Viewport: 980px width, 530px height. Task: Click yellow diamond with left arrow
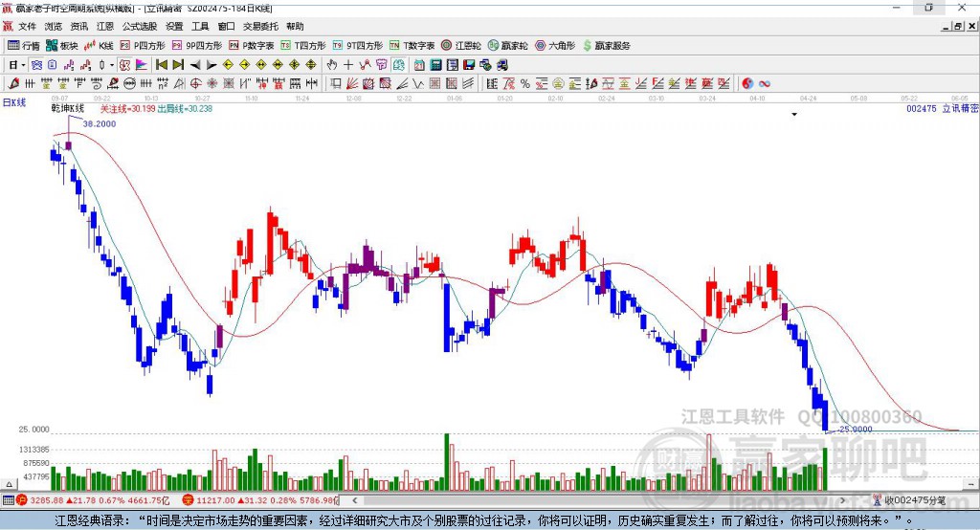pos(228,65)
